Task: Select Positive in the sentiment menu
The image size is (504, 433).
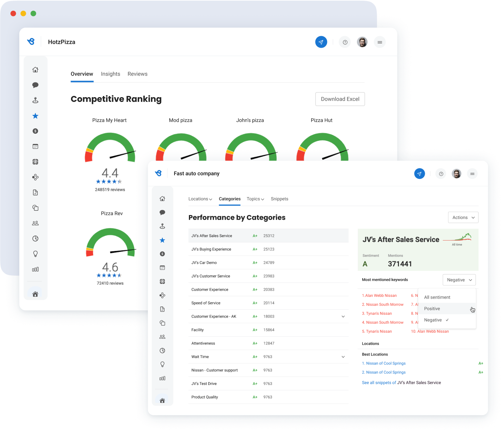Action: [432, 309]
